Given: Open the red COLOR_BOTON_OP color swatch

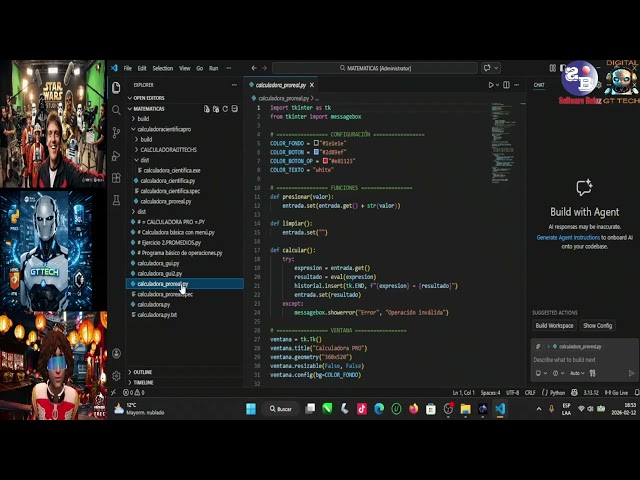Looking at the screenshot, I should [325, 161].
